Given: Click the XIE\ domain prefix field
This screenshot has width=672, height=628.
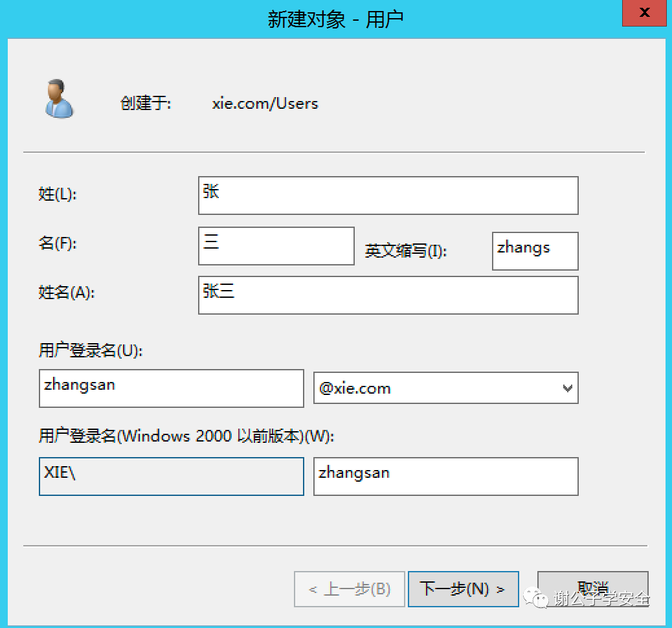Looking at the screenshot, I should click(x=172, y=477).
